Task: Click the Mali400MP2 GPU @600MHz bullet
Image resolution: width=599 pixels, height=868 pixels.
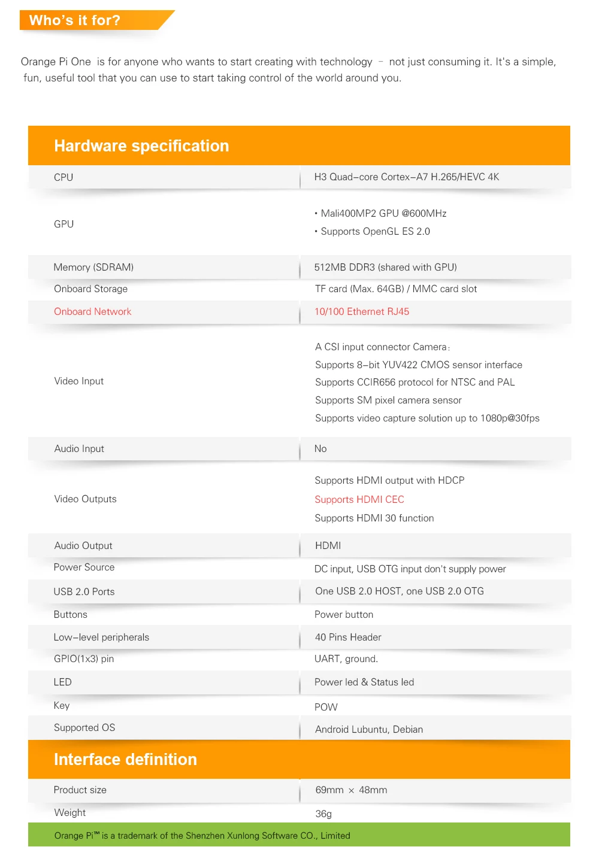Action: (x=383, y=214)
